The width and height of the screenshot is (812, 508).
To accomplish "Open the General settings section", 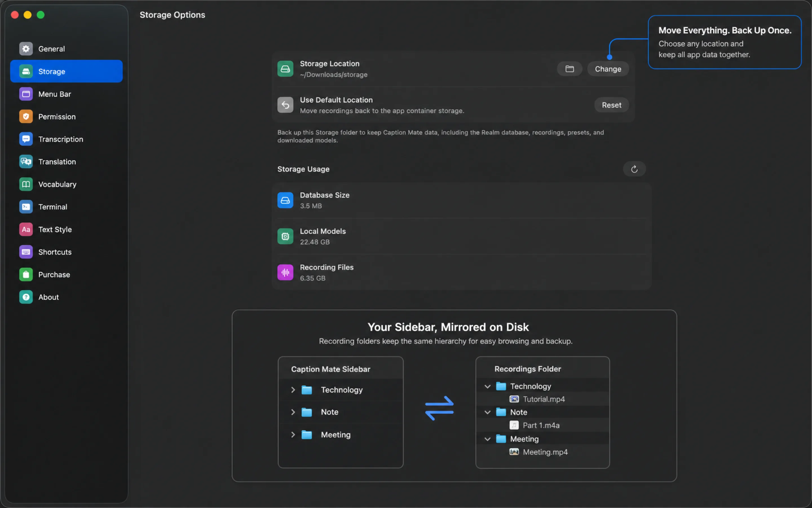I will click(67, 49).
